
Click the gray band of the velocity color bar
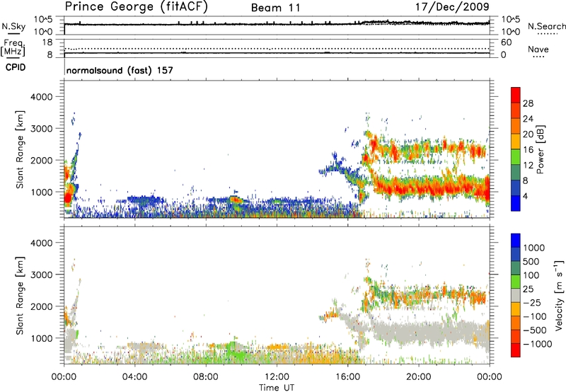coord(516,295)
